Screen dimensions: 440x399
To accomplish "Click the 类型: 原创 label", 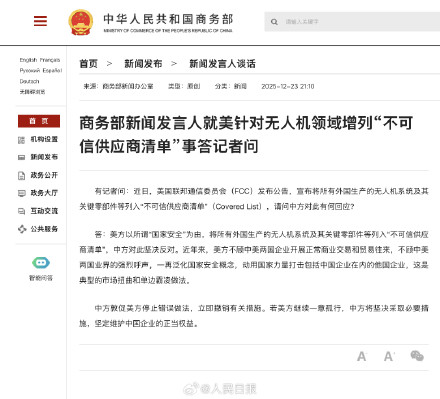I will (184, 86).
